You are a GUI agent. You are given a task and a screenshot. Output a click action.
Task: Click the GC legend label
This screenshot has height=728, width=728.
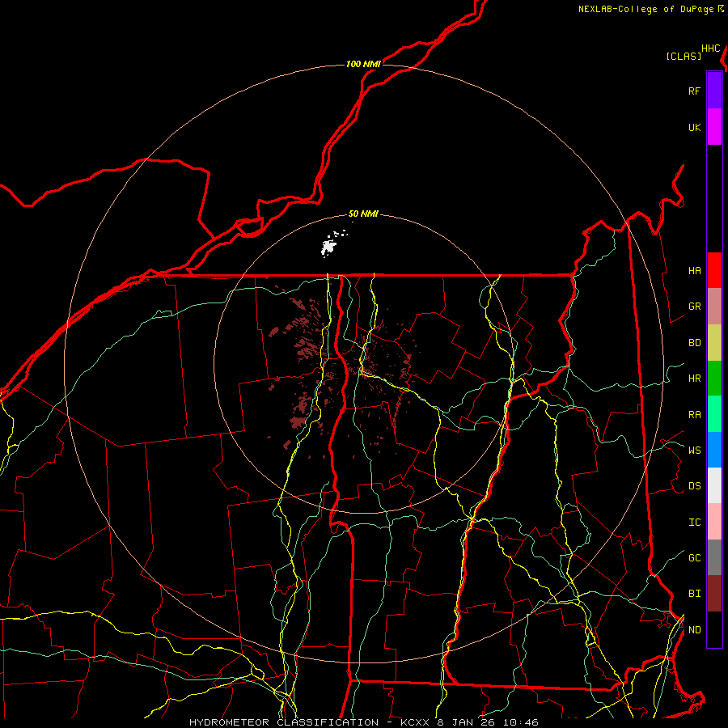pos(694,558)
